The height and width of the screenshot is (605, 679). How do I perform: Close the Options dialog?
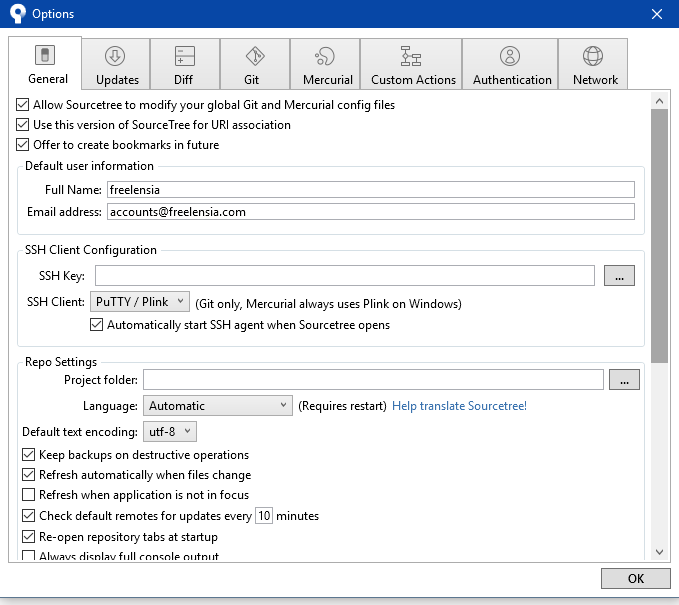click(x=657, y=14)
